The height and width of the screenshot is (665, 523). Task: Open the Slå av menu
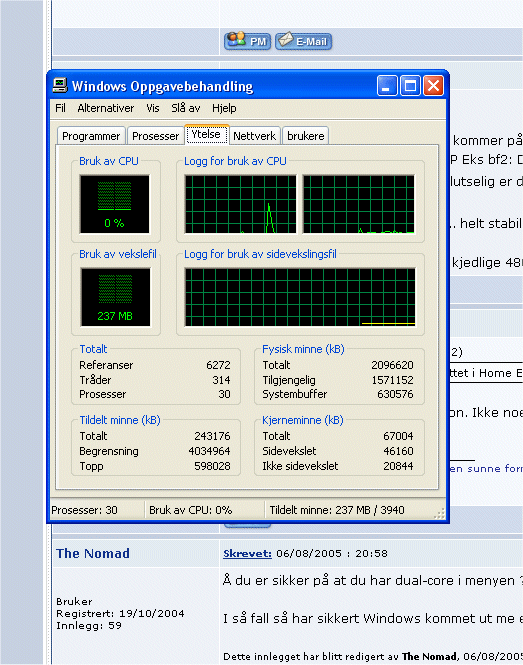185,108
